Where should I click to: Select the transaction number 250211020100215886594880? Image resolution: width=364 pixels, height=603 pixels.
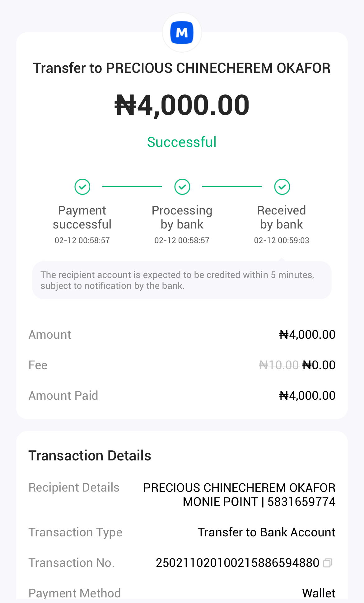(x=237, y=563)
